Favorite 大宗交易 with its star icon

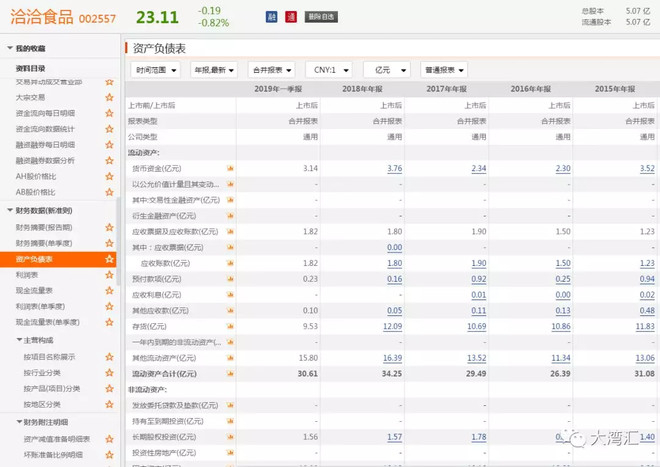109,97
